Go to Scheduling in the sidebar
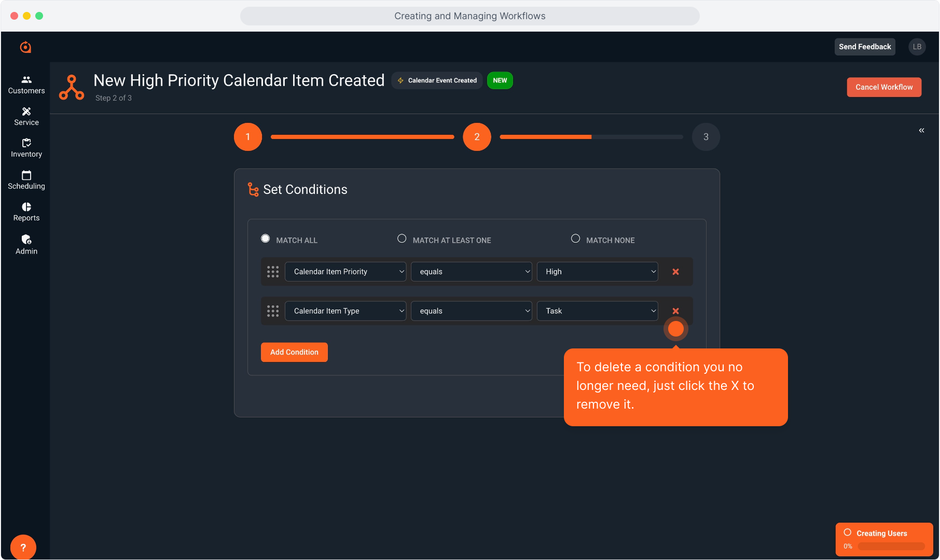Screen dimensions: 940x560 point(26,180)
